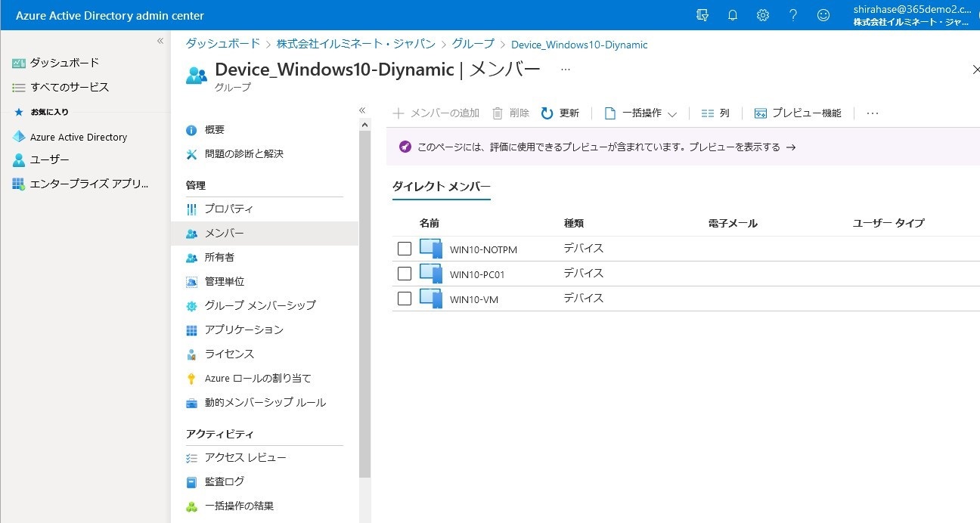This screenshot has height=523, width=980.
Task: Tick the WIN10-PC01 checkbox
Action: pos(405,274)
